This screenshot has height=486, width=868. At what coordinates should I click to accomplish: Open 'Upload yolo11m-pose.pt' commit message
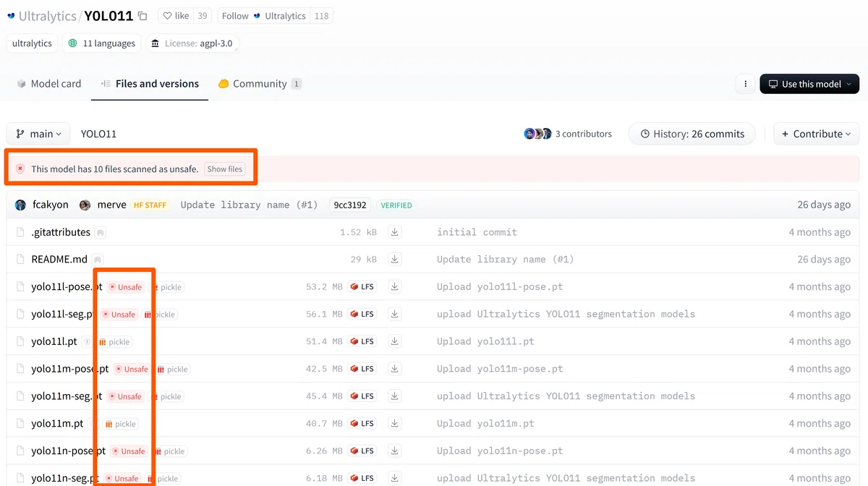click(x=500, y=369)
